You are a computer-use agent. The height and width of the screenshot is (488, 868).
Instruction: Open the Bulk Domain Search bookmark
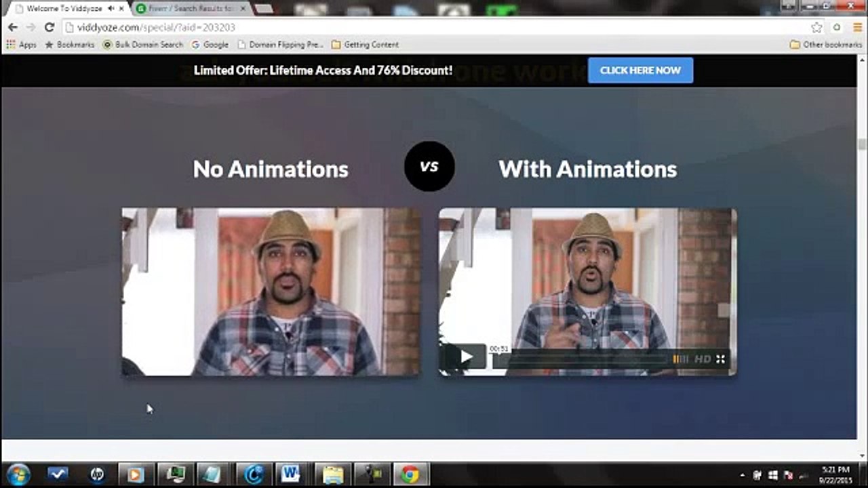(143, 45)
